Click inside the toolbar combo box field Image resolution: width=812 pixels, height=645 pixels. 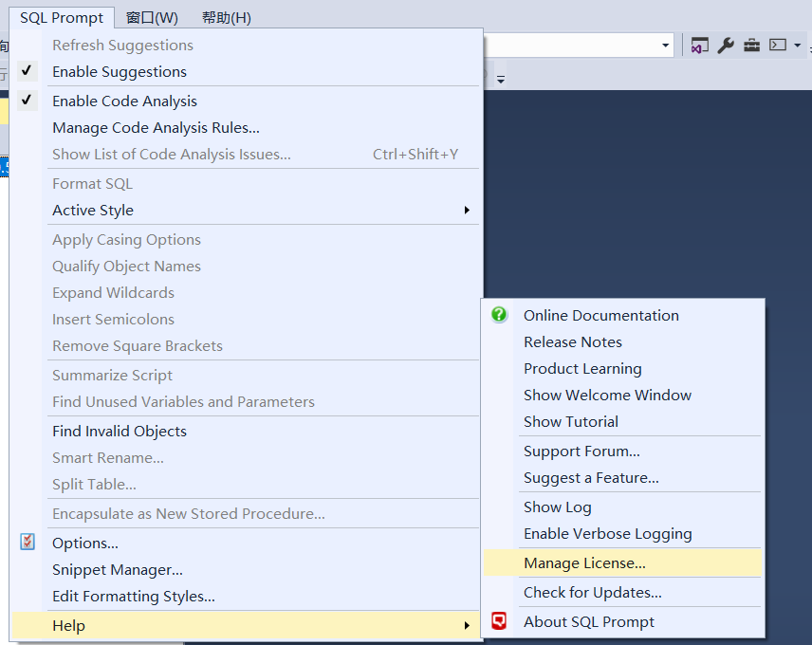[x=569, y=46]
